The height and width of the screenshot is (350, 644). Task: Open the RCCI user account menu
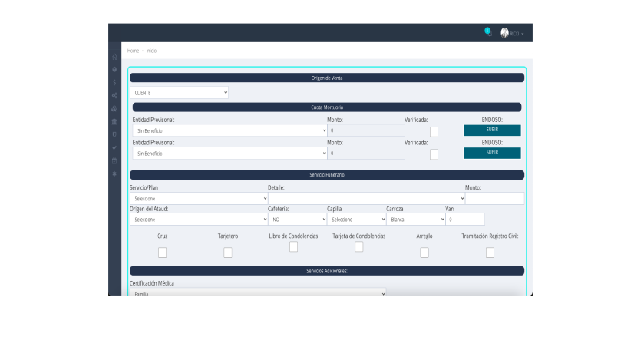[513, 34]
